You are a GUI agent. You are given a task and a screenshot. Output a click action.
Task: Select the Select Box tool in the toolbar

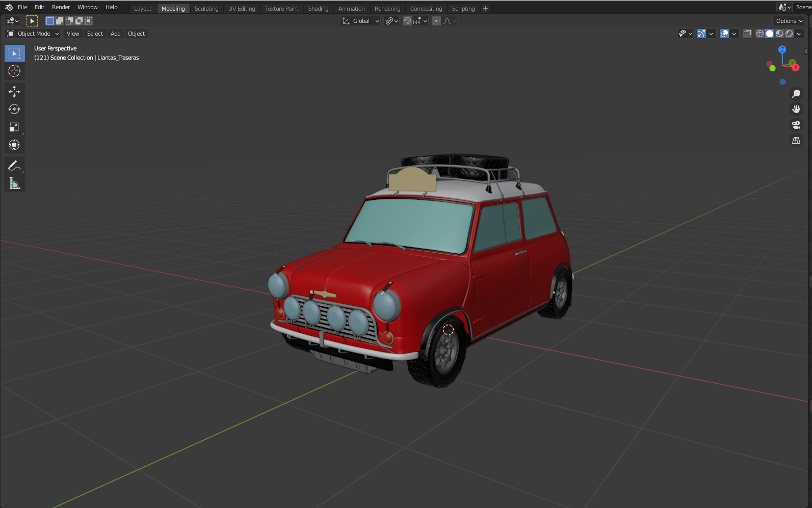14,54
